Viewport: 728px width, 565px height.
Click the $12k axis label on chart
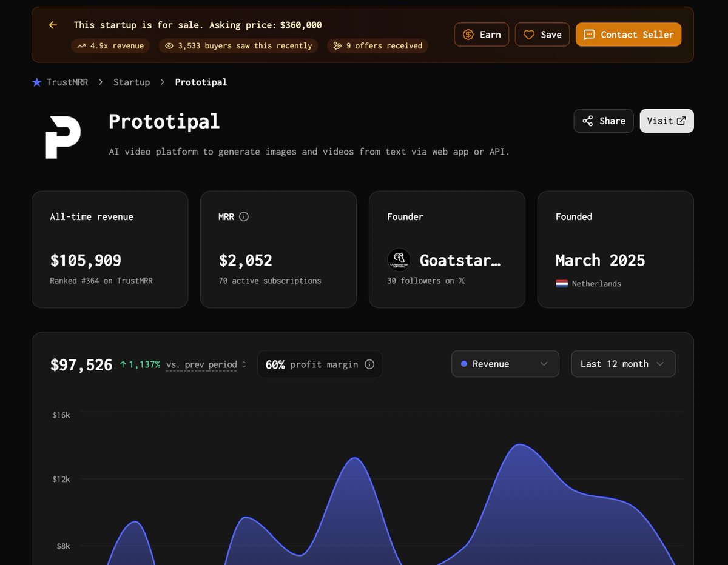point(61,479)
